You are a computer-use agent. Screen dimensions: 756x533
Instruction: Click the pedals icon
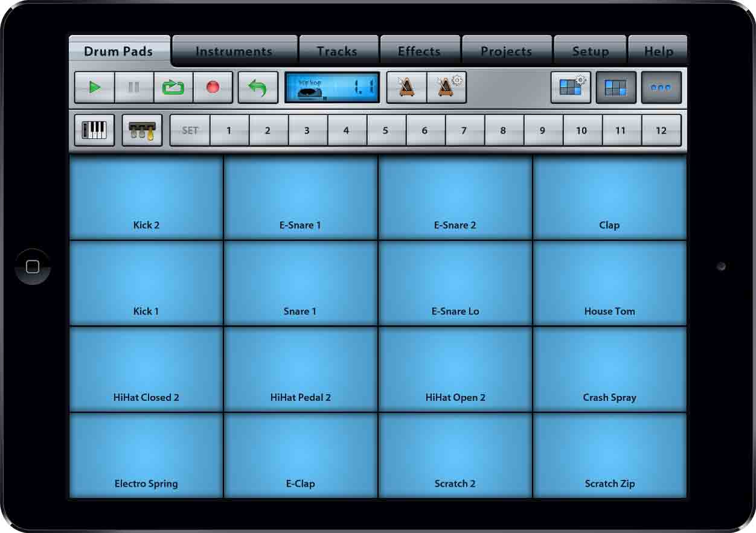[142, 130]
